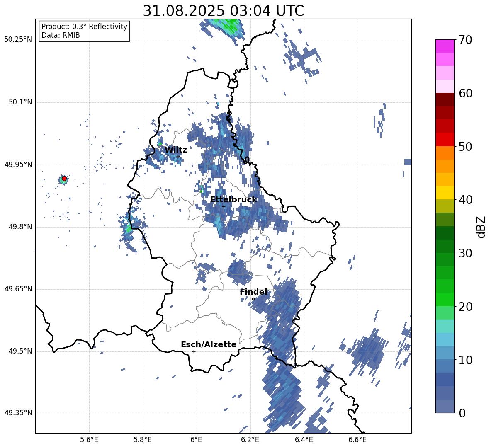The image size is (491, 448).
Task: Click the 6.4°E longitude label
Action: [x=304, y=440]
